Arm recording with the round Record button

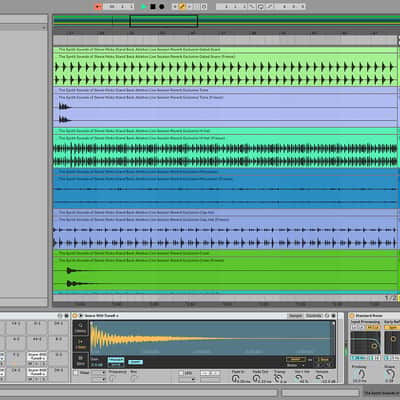(162, 6)
